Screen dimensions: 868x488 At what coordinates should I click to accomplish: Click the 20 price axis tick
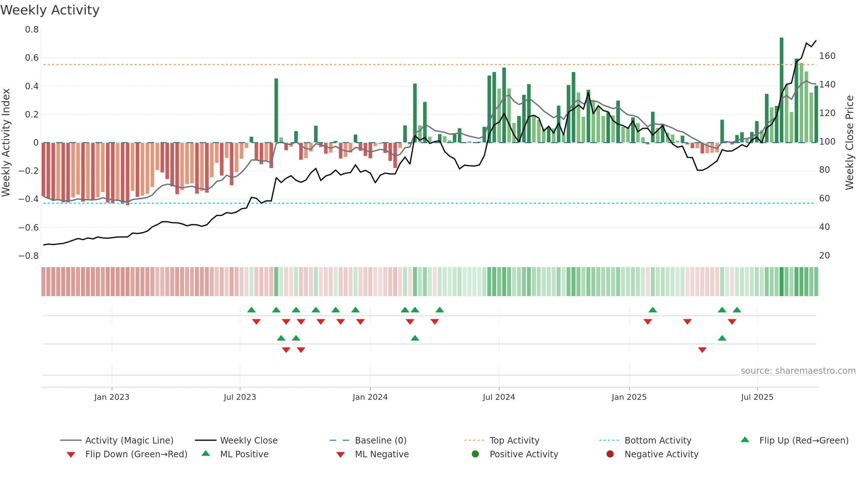[824, 256]
